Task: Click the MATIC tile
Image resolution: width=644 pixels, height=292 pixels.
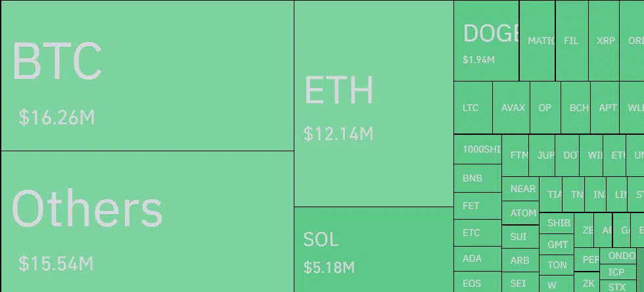Action: [538, 40]
